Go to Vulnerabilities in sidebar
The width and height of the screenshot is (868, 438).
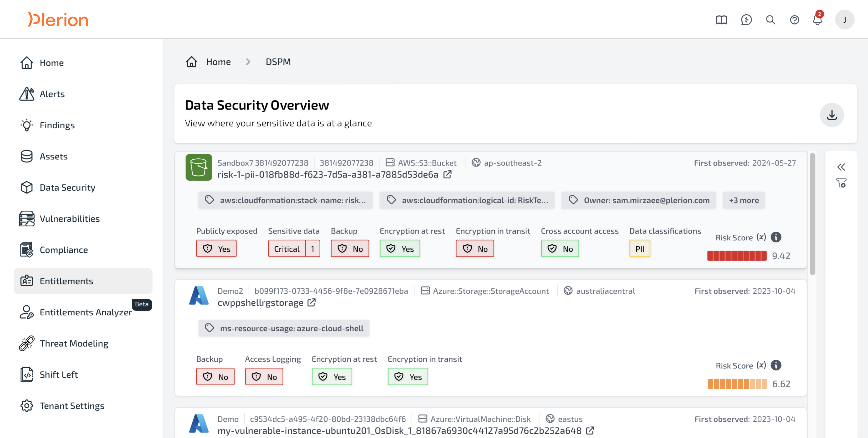pos(69,219)
